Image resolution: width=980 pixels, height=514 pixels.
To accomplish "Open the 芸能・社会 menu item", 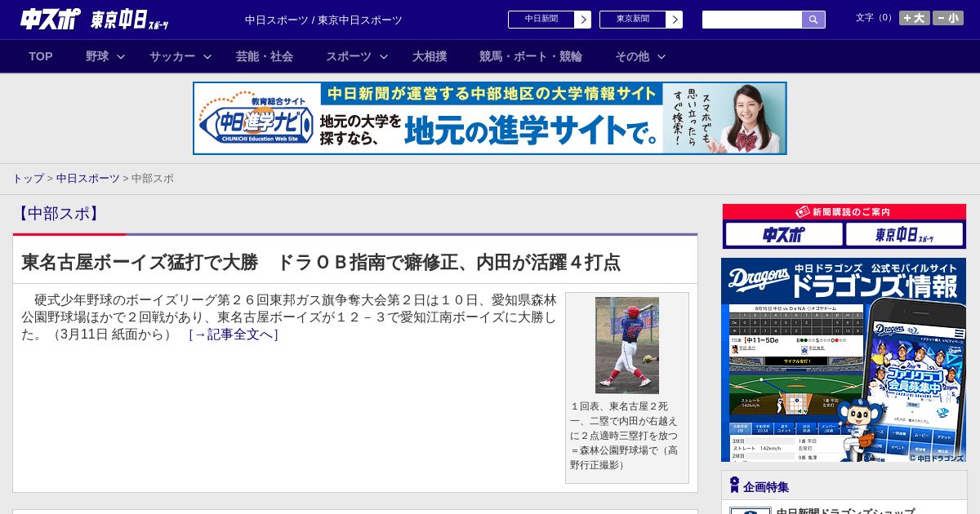I will [265, 56].
